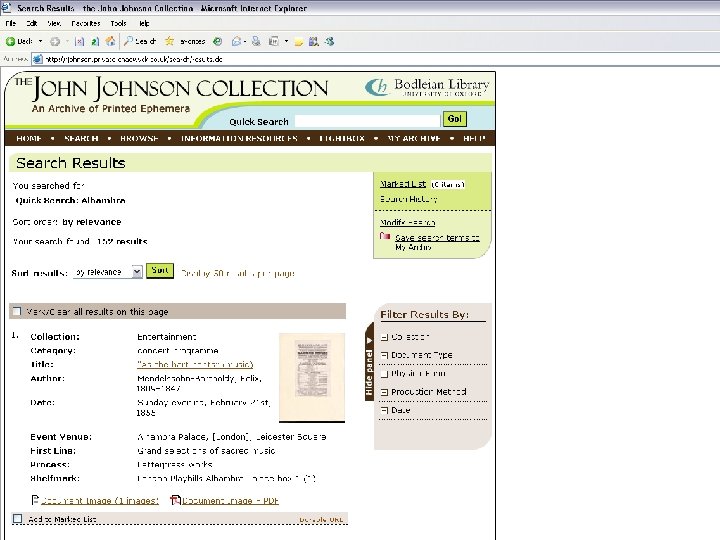The width and height of the screenshot is (720, 540).
Task: Open the Back history dropdown arrow
Action: [x=40, y=41]
